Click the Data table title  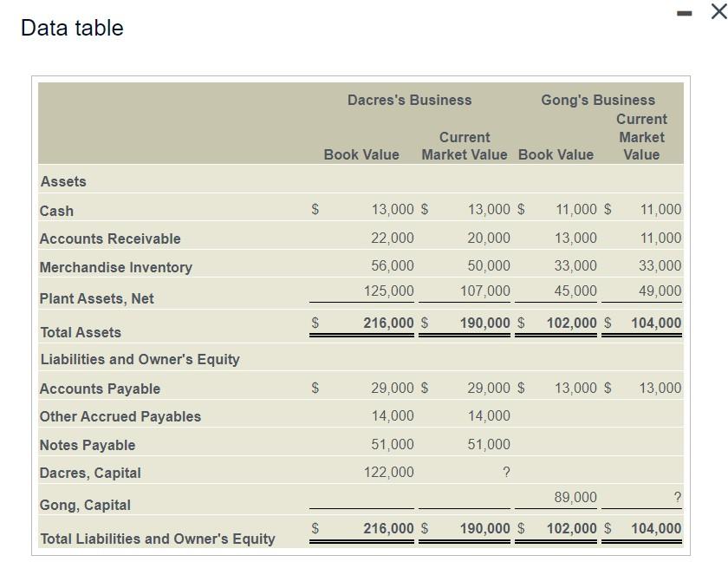72,28
